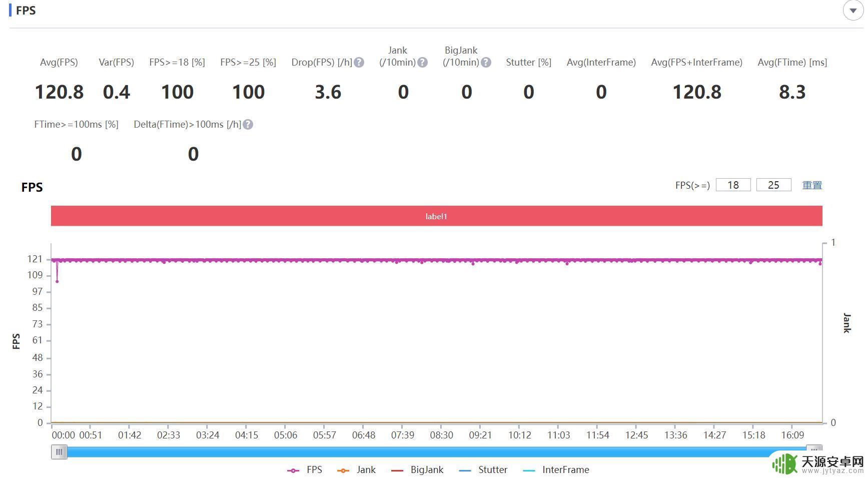Click the 09:21 time axis label

pyautogui.click(x=480, y=435)
